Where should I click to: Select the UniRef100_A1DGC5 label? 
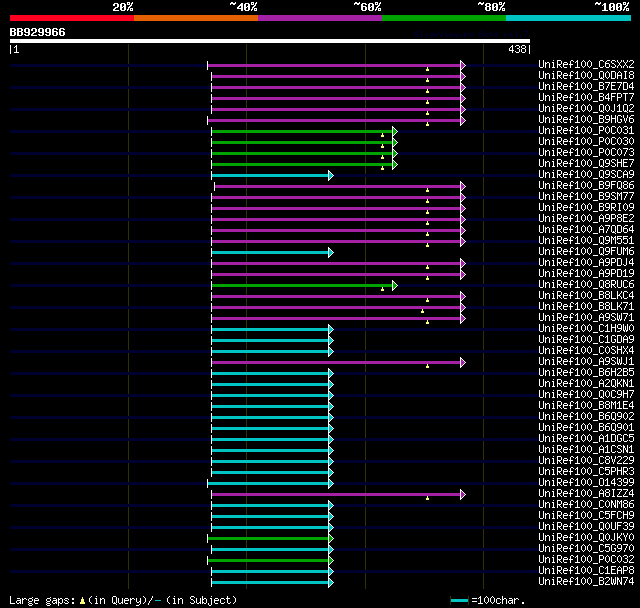[x=586, y=439]
